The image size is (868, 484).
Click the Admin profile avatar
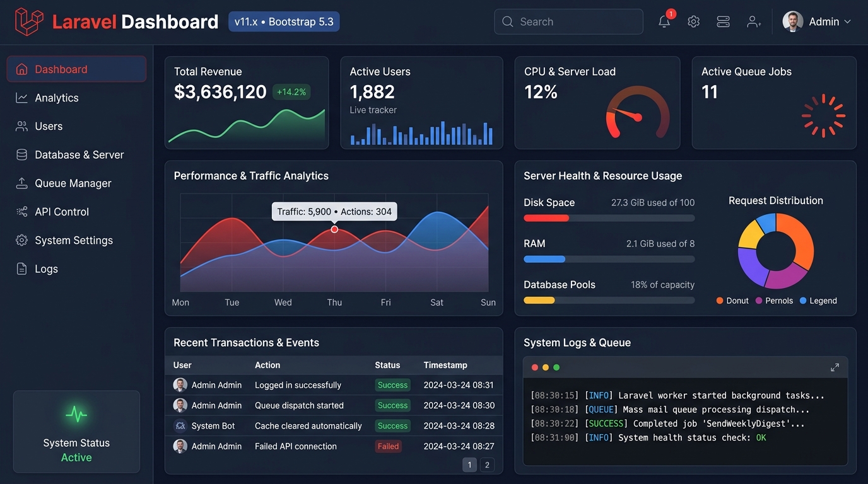793,21
